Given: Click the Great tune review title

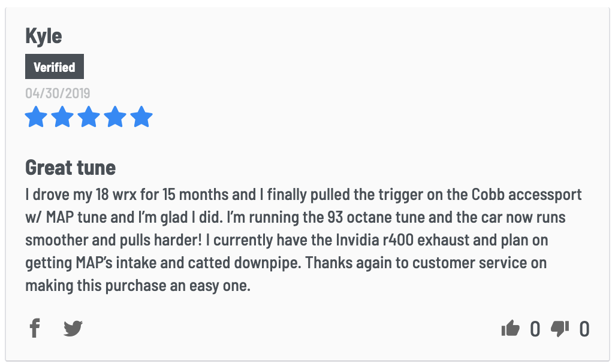Looking at the screenshot, I should pos(71,168).
